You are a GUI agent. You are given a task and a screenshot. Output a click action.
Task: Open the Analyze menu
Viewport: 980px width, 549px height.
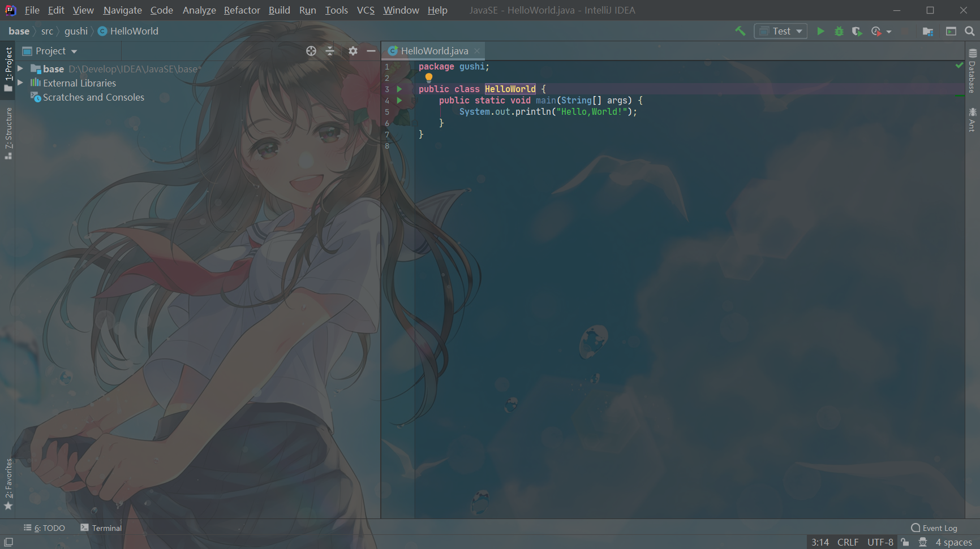tap(199, 10)
